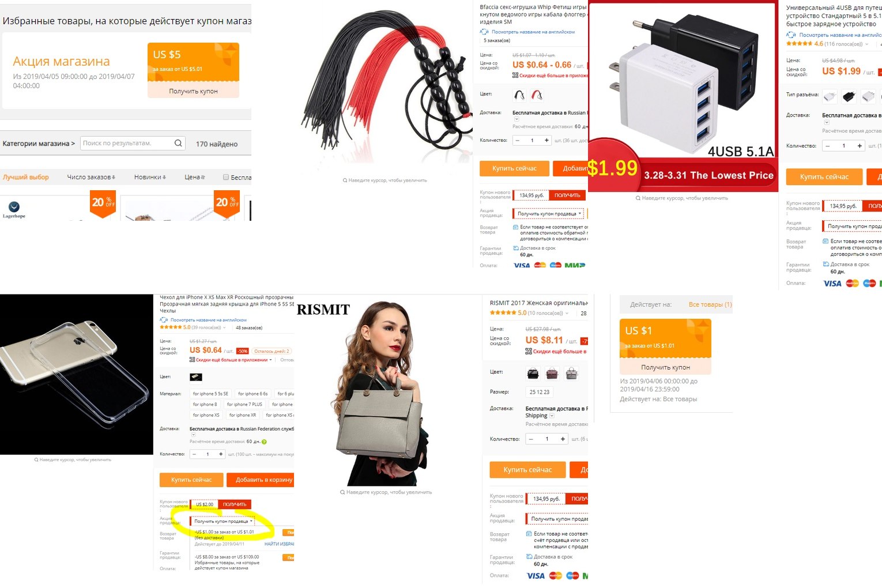The image size is (882, 588).
Task: Select the red whip color option
Action: [537, 95]
